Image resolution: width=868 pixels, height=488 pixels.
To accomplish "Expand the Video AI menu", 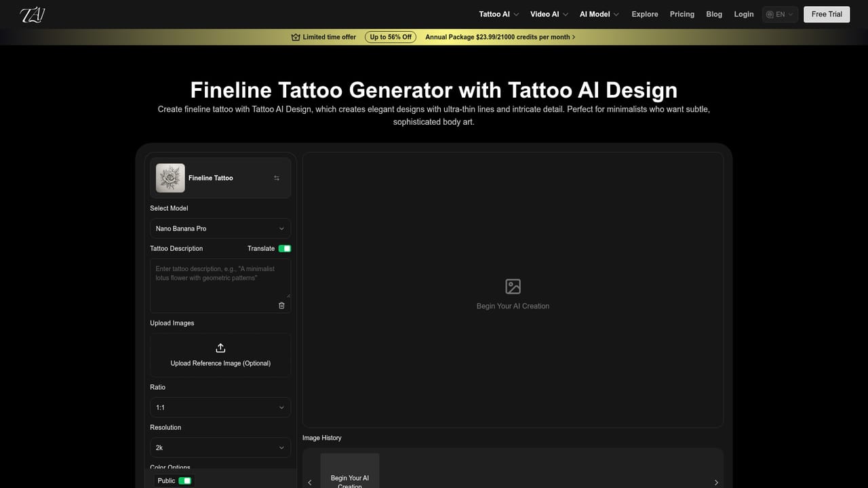I will click(x=549, y=14).
